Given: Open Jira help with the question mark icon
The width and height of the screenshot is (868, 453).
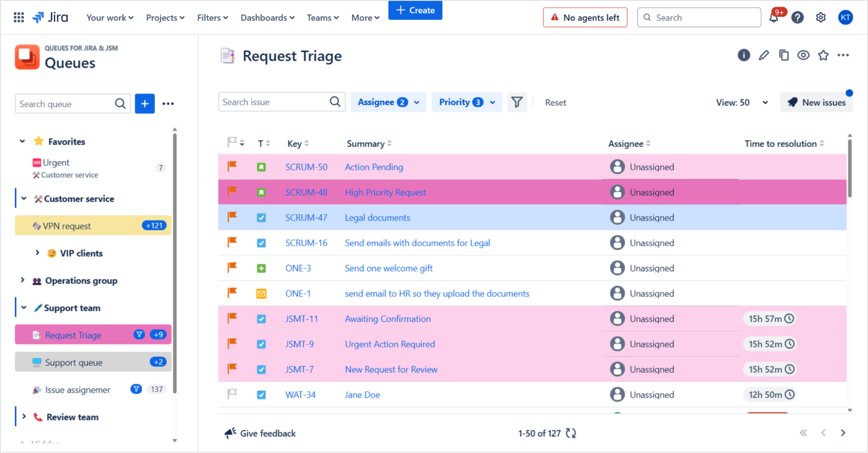Looking at the screenshot, I should point(797,17).
